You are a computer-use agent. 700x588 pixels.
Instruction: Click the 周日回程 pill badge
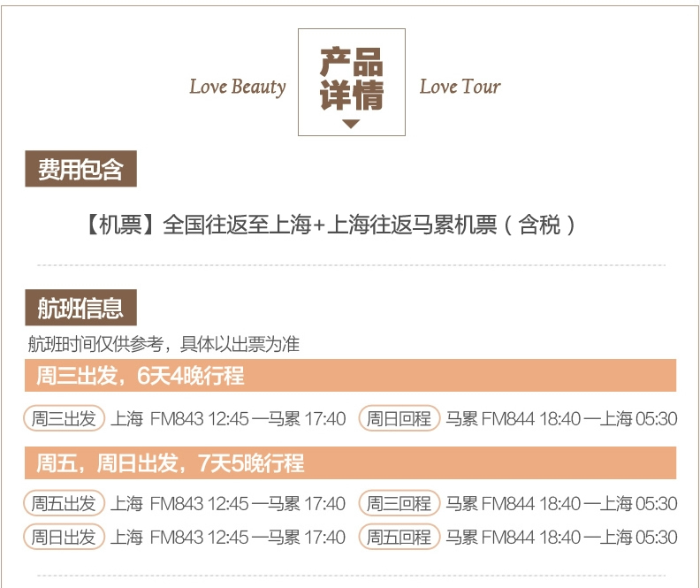[x=399, y=418]
